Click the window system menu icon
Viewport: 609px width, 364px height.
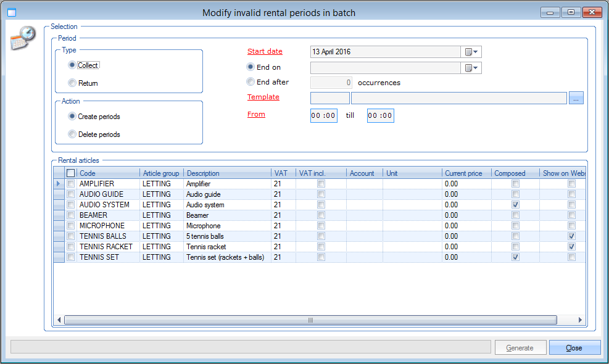pyautogui.click(x=10, y=12)
